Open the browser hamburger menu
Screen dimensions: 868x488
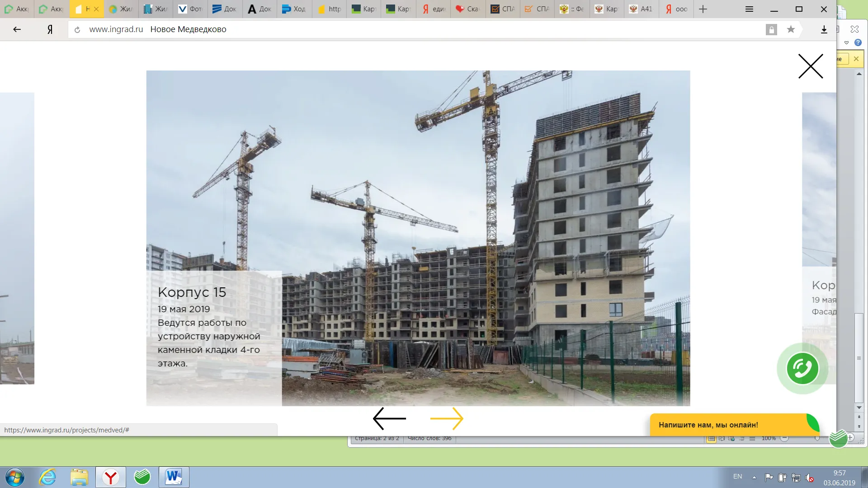click(749, 9)
